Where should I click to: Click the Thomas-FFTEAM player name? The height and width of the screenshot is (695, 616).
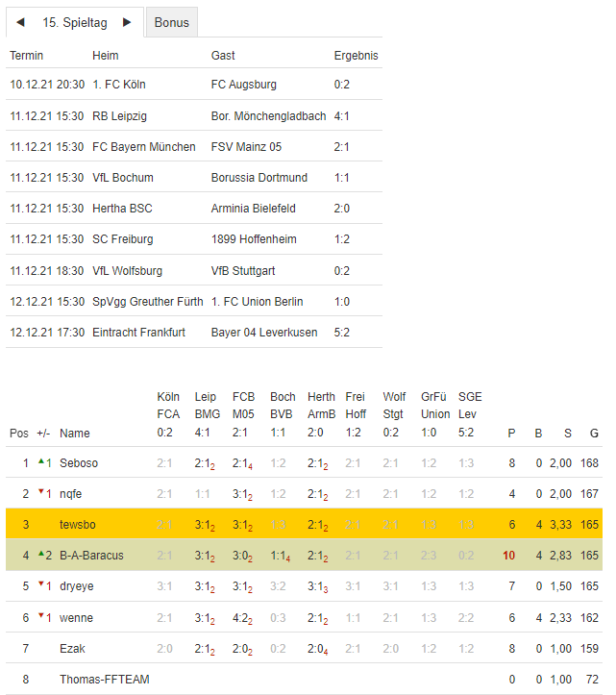pos(105,680)
